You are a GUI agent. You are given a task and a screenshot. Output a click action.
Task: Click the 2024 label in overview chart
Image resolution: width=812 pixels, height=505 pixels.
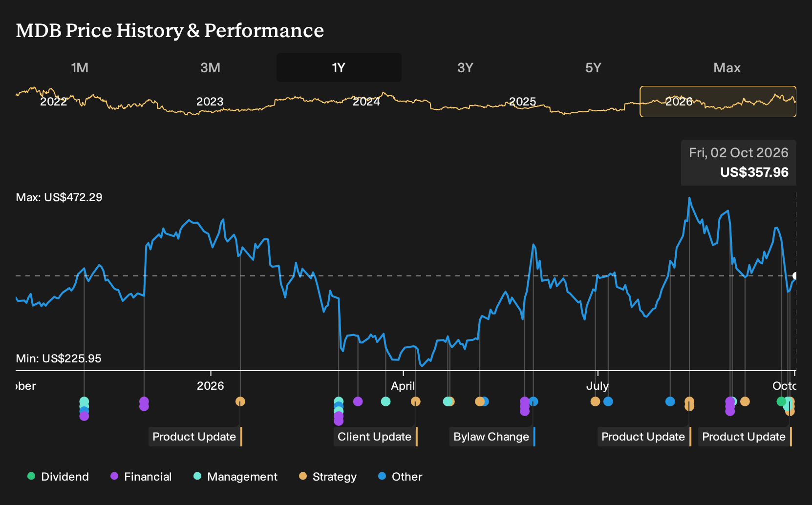[366, 102]
